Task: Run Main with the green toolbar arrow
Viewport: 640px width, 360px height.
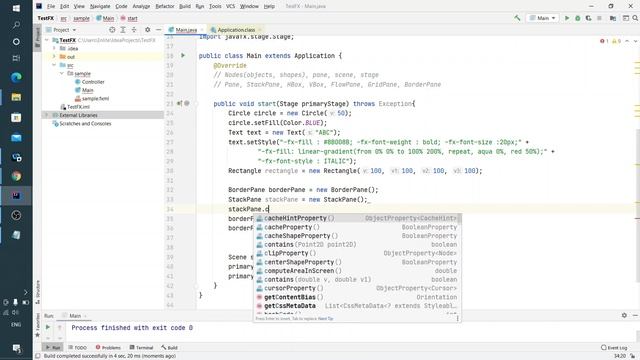Action: [x=567, y=18]
